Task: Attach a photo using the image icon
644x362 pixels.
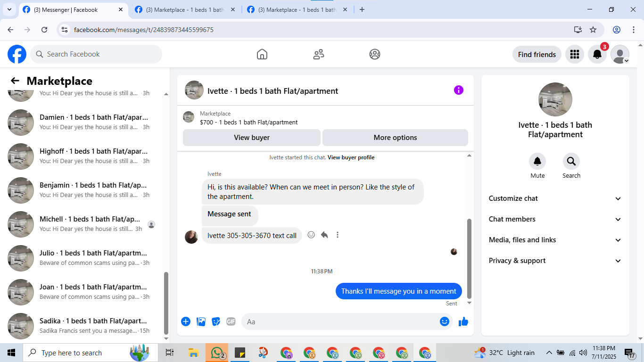Action: [201, 321]
